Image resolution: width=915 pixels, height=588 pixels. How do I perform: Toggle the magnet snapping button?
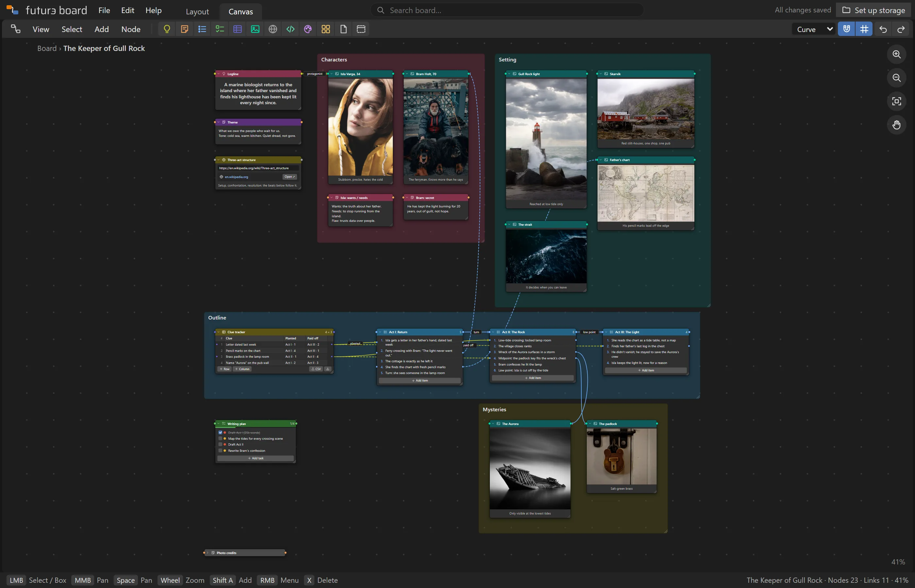846,29
